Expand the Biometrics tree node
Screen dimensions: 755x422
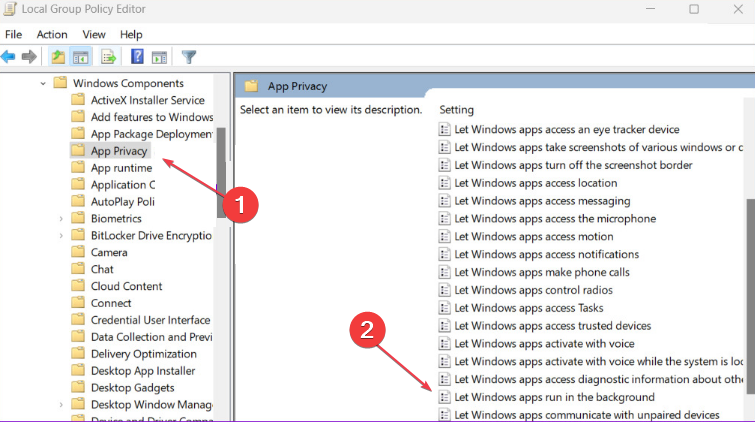point(61,219)
